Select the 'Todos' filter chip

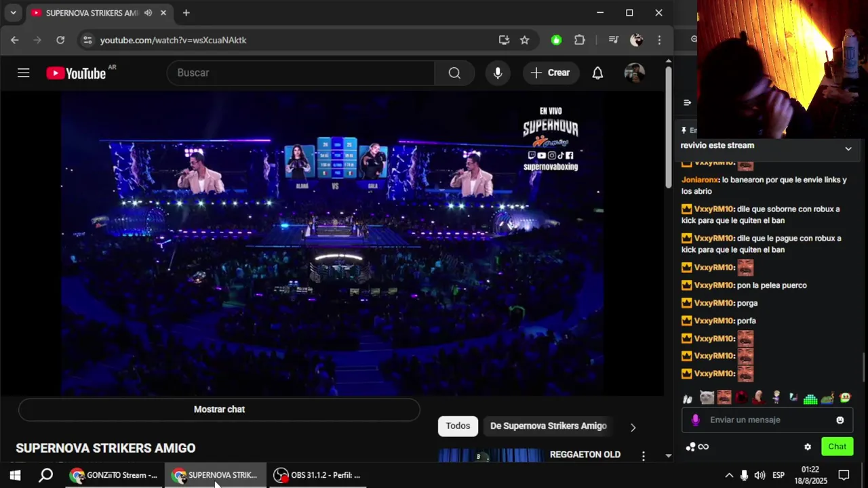point(458,426)
